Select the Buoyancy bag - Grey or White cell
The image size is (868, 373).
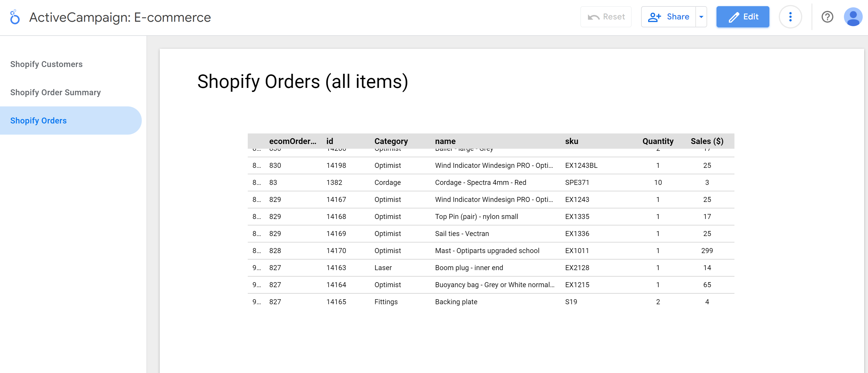(494, 285)
